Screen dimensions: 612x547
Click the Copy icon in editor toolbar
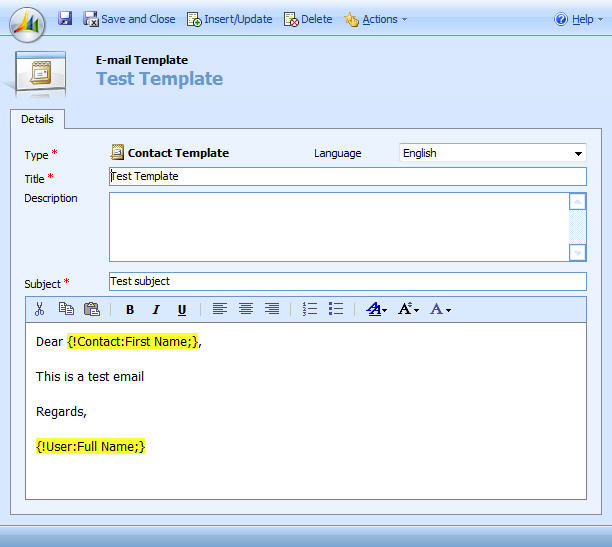click(x=66, y=309)
